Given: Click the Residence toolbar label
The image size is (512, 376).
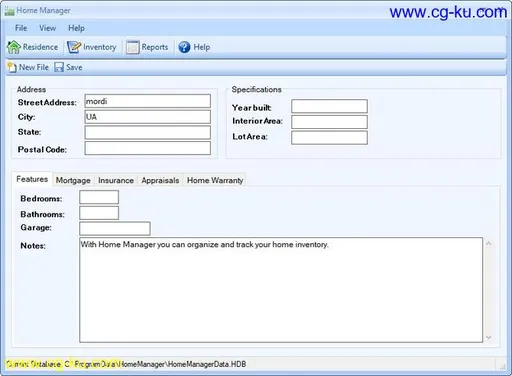Looking at the screenshot, I should coord(40,47).
